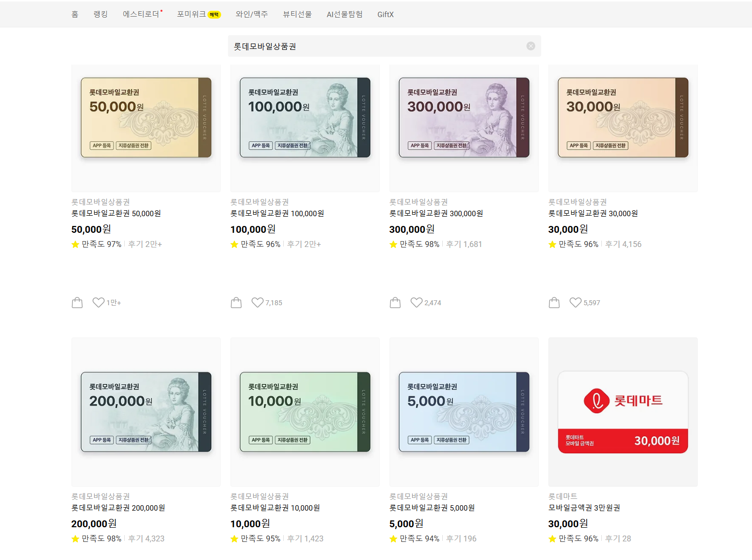
Task: Open product title 롯데모바일교환권 50,000원
Action: click(x=116, y=213)
